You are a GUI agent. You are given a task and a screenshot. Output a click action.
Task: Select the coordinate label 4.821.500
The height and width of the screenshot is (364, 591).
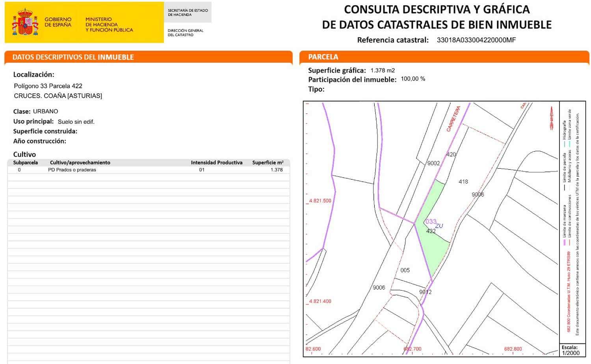320,200
